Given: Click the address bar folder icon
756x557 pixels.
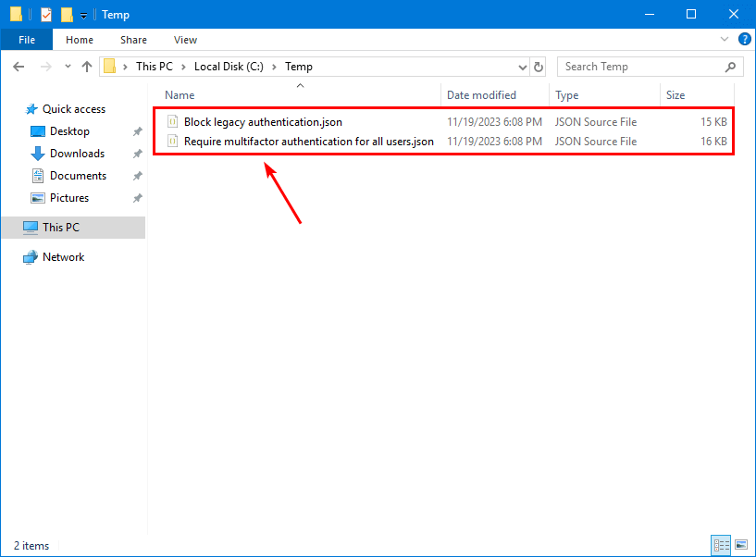Looking at the screenshot, I should 109,66.
